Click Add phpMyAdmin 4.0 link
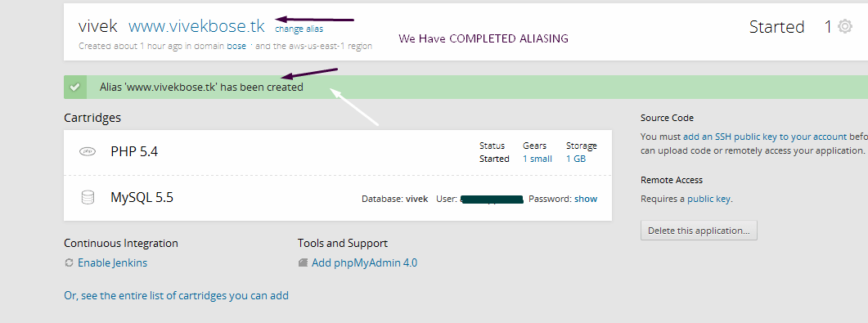The image size is (868, 323). (x=364, y=262)
